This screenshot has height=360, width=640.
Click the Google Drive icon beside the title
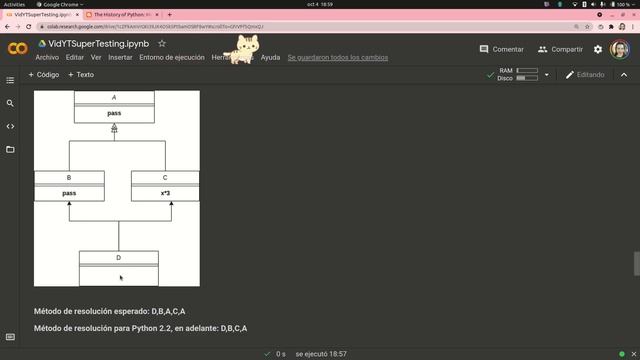tap(42, 43)
